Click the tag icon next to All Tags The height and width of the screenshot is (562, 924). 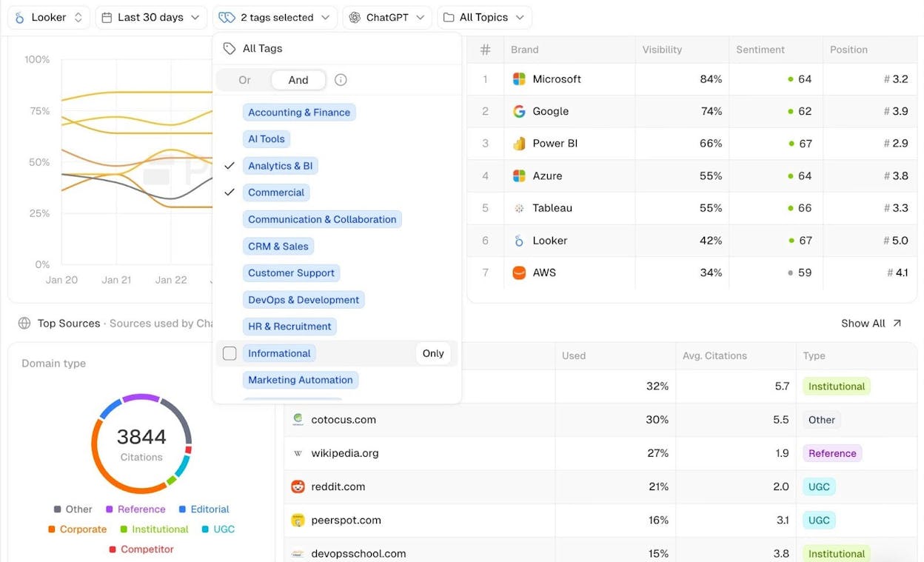coord(230,48)
